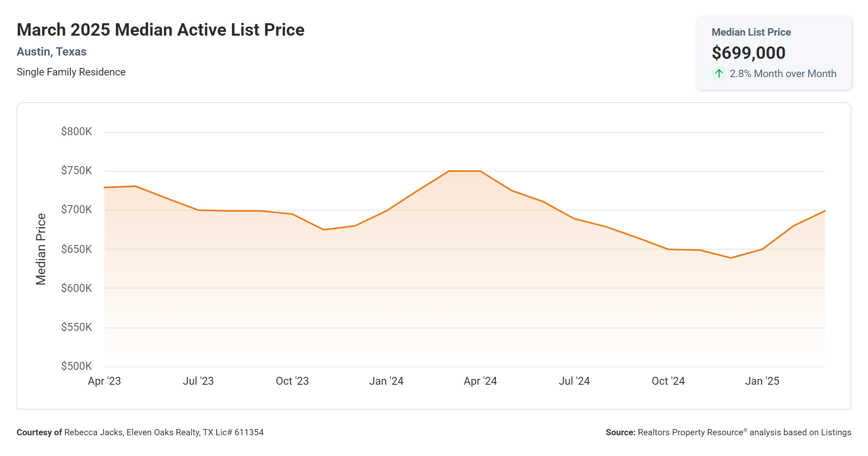Image resolution: width=868 pixels, height=456 pixels.
Task: Click the Oct '23 x-axis label
Action: coord(292,381)
